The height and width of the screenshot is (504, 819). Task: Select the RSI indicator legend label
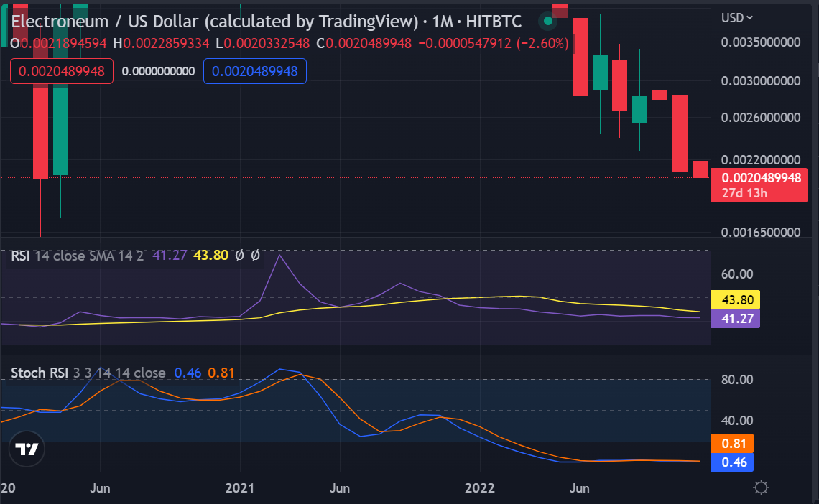[20, 256]
